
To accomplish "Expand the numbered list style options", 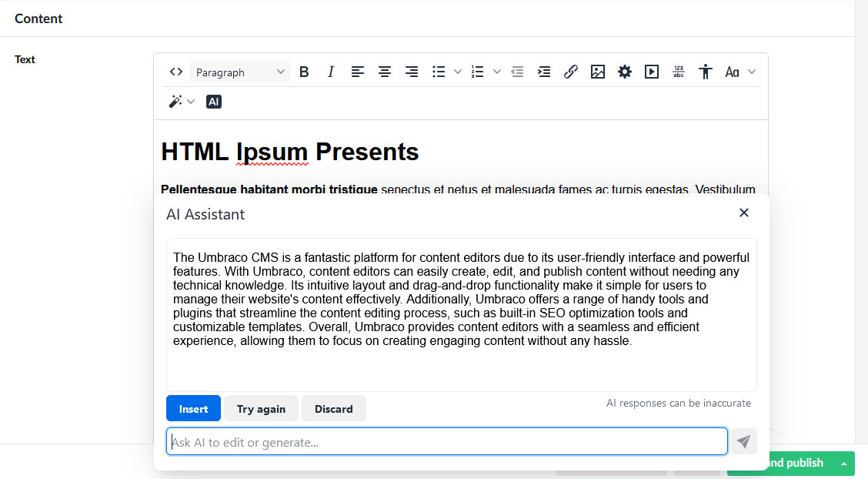I will [x=497, y=72].
